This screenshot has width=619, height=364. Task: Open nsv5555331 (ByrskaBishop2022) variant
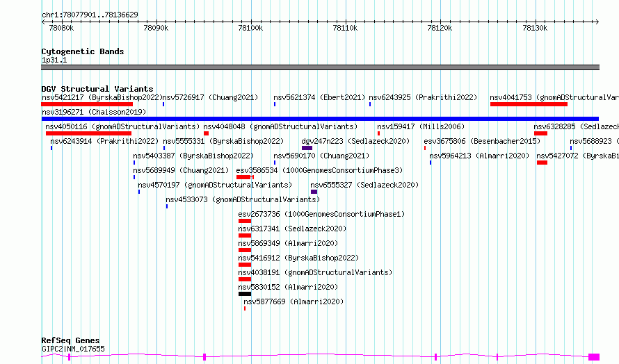223,141
